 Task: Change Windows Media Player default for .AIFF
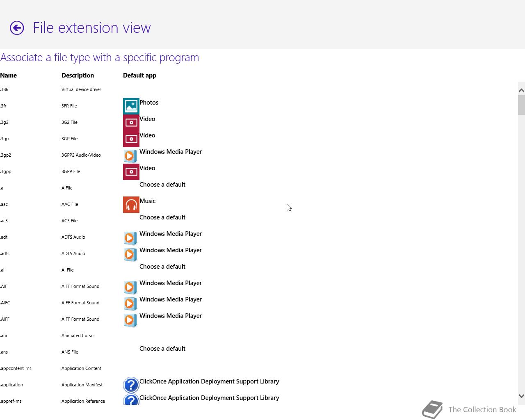tap(171, 316)
